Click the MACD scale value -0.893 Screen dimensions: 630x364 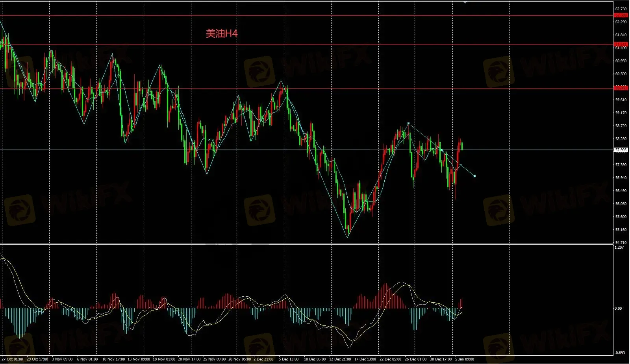click(x=620, y=353)
